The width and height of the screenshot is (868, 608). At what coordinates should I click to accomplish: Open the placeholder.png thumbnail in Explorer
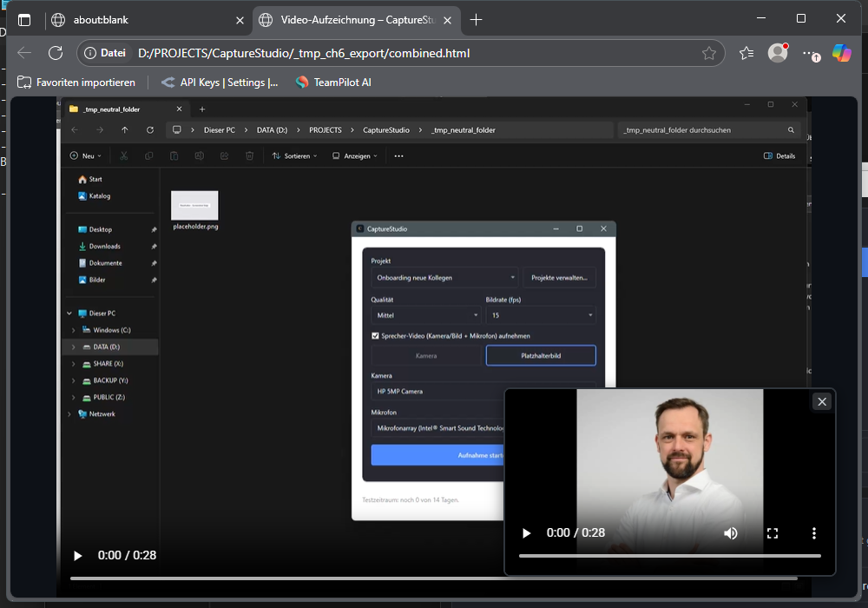coord(194,206)
